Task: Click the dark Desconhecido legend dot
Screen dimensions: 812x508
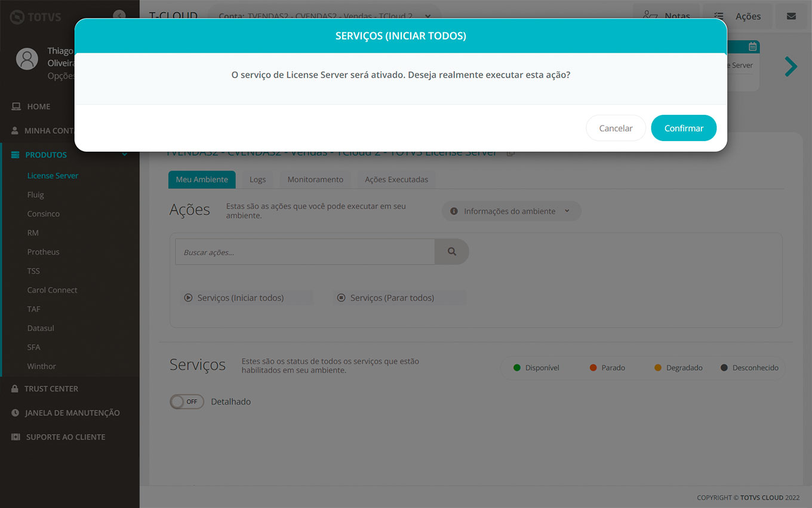Action: pyautogui.click(x=724, y=368)
